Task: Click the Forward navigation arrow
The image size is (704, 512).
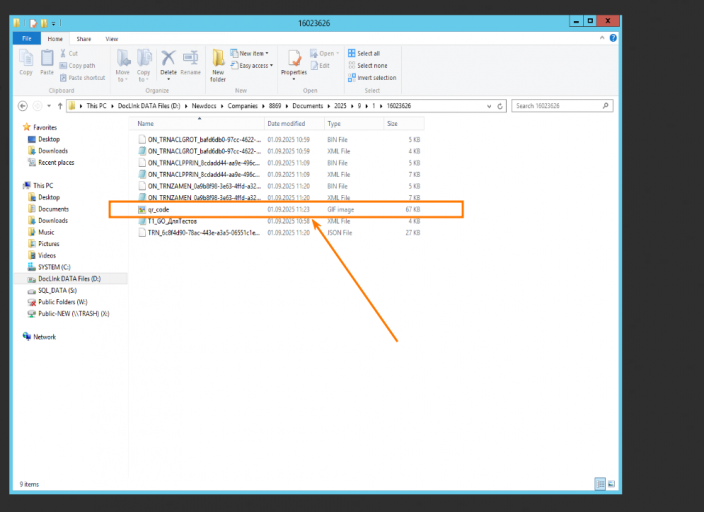Action: click(x=38, y=106)
